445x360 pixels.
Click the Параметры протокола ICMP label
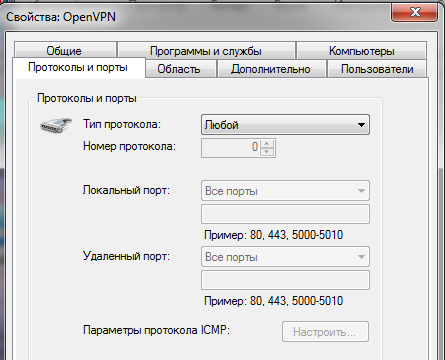157,330
